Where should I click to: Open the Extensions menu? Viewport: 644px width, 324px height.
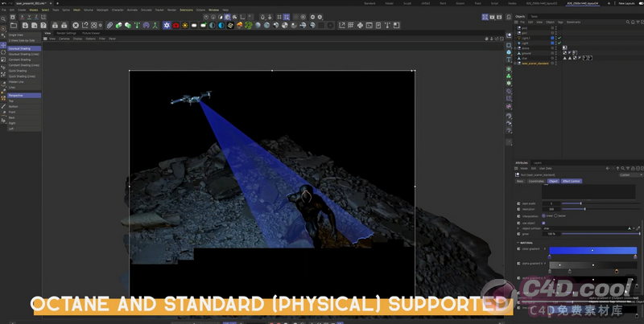[186, 10]
